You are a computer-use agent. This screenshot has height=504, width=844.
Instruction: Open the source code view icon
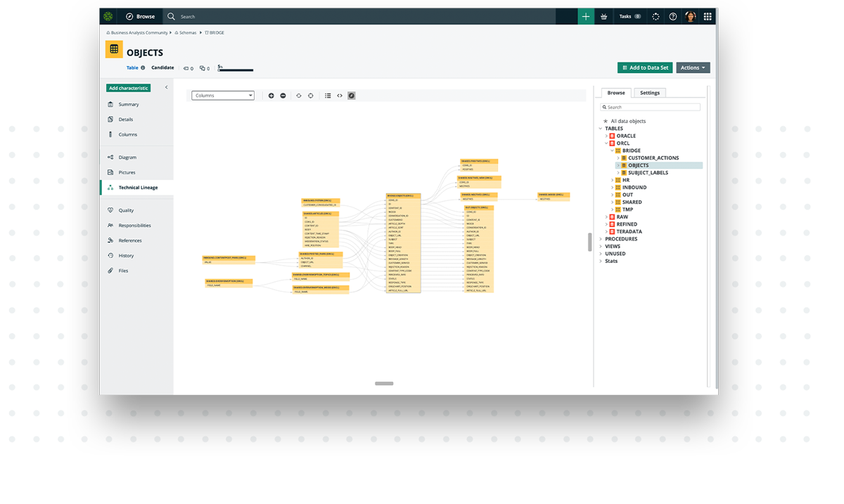(339, 95)
